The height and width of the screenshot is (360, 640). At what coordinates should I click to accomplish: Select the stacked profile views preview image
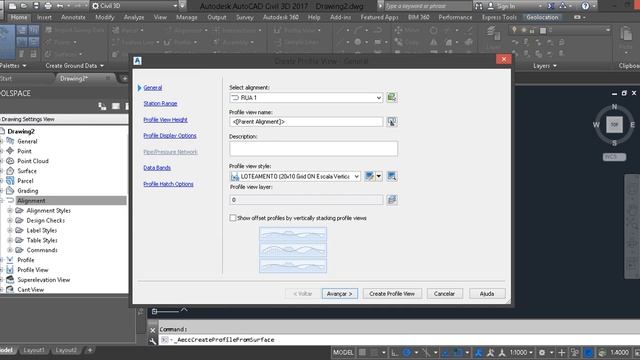293,250
